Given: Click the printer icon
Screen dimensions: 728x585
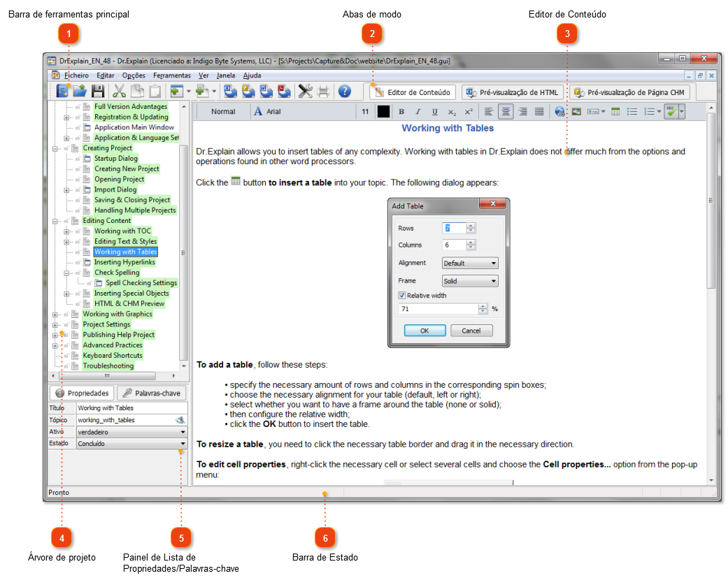Looking at the screenshot, I should pyautogui.click(x=323, y=92).
